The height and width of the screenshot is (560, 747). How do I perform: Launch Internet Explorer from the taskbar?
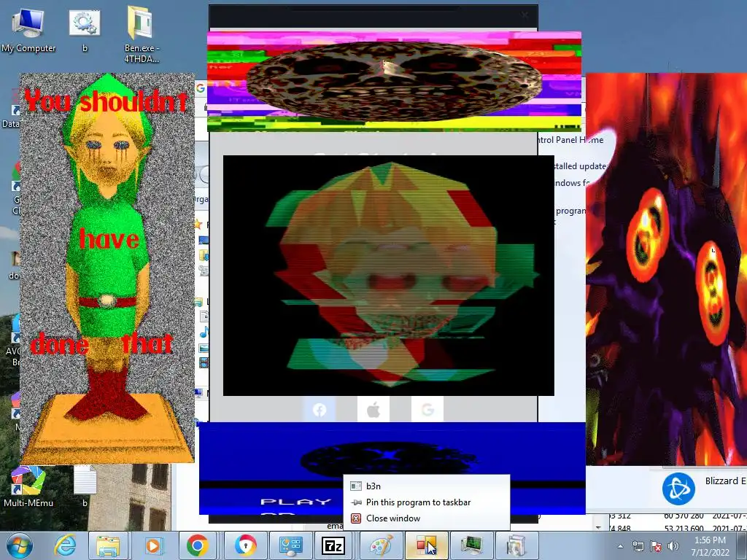65,545
